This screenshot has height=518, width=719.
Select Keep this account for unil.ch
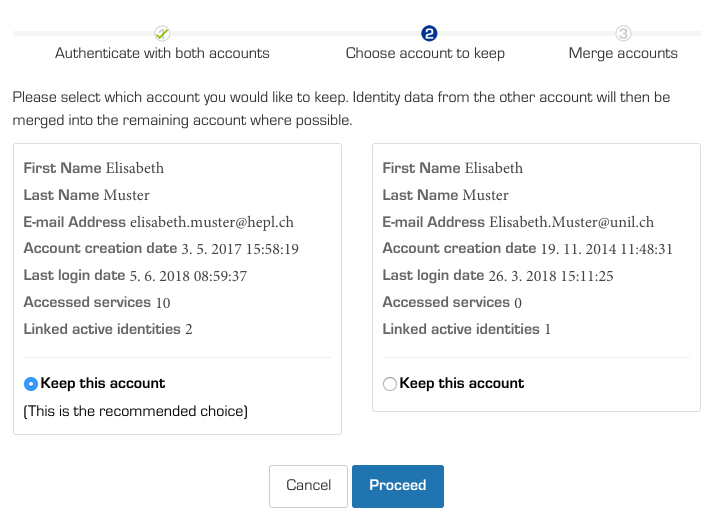coord(390,384)
